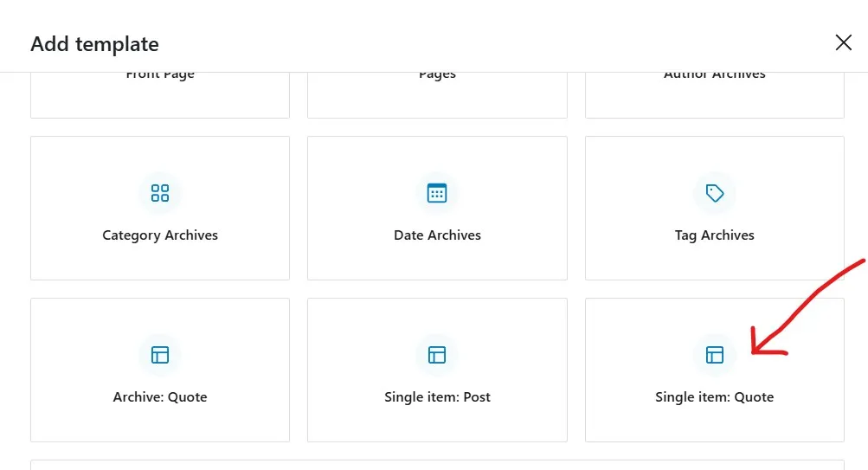Screen dimensions: 868x470
Task: Choose the partially visible Author Archives card
Action: [x=715, y=94]
